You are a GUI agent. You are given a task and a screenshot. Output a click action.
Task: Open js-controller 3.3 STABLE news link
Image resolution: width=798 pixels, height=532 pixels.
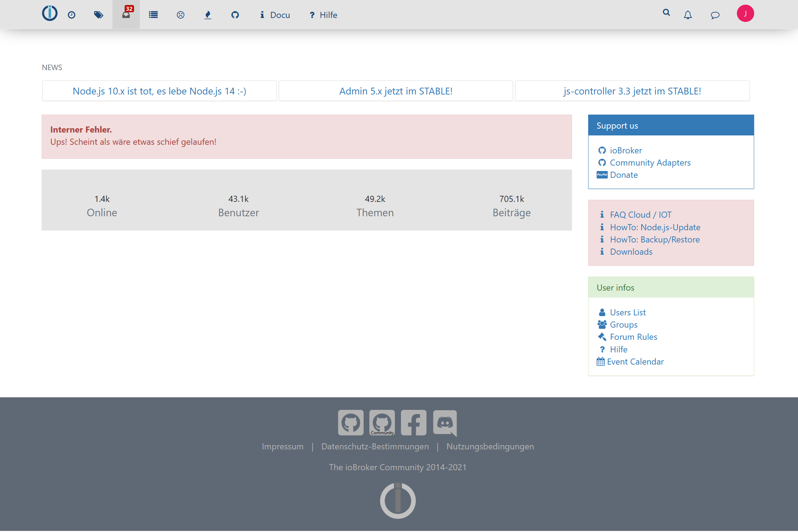(x=632, y=91)
